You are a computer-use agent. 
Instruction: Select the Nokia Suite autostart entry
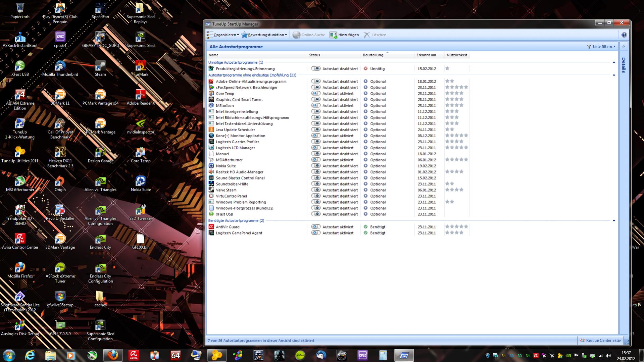click(x=338, y=166)
